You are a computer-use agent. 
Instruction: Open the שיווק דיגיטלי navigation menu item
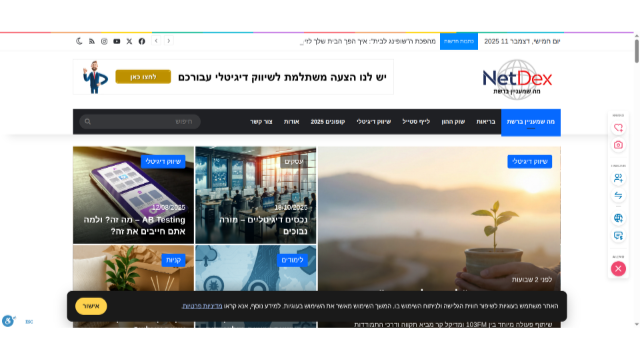(x=373, y=122)
